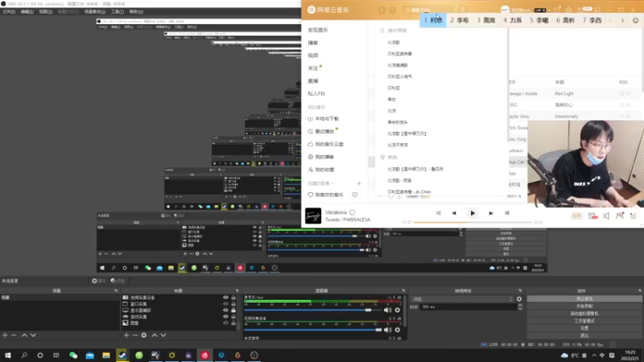Open OBS Tools menu

point(117,11)
